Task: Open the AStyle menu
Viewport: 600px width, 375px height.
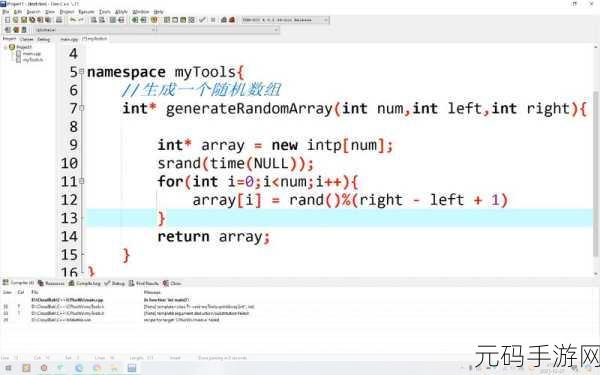Action: click(121, 12)
